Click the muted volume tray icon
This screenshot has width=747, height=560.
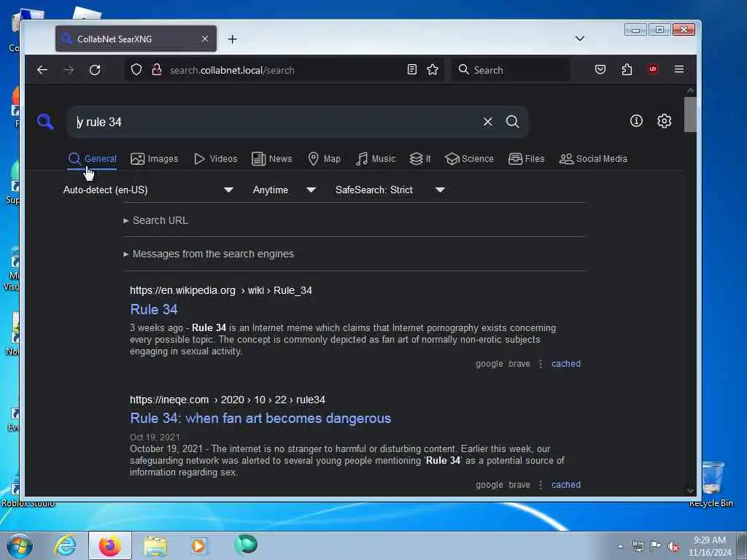[x=673, y=547]
